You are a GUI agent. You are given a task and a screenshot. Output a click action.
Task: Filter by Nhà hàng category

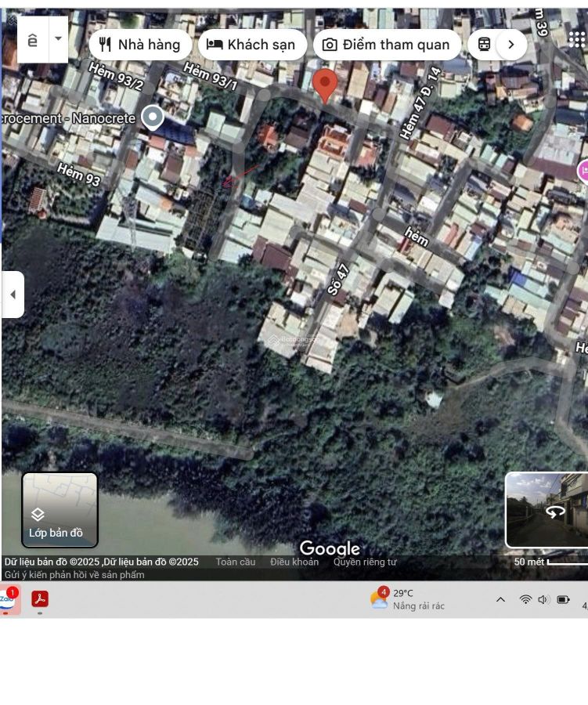(x=140, y=45)
